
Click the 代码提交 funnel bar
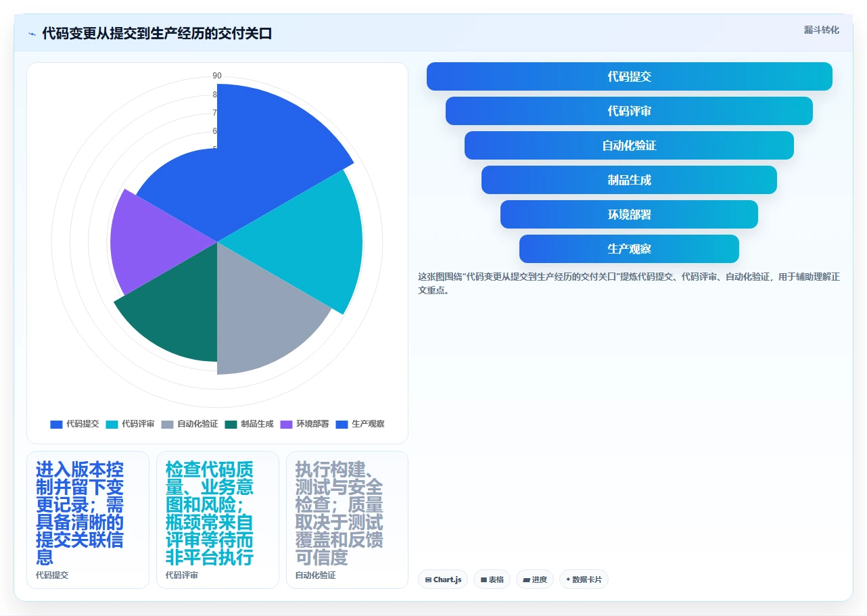pos(629,76)
